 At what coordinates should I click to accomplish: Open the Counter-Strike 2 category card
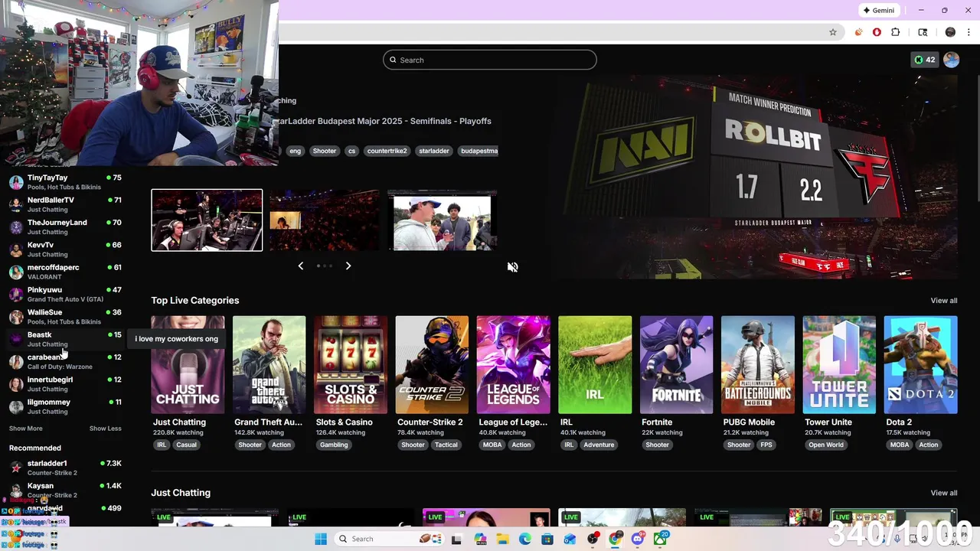click(432, 365)
